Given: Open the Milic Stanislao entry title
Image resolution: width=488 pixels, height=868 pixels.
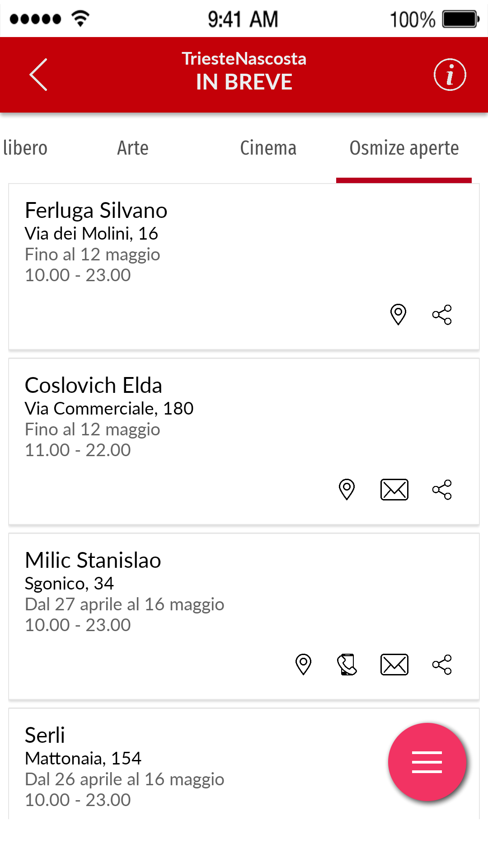Looking at the screenshot, I should click(x=93, y=560).
